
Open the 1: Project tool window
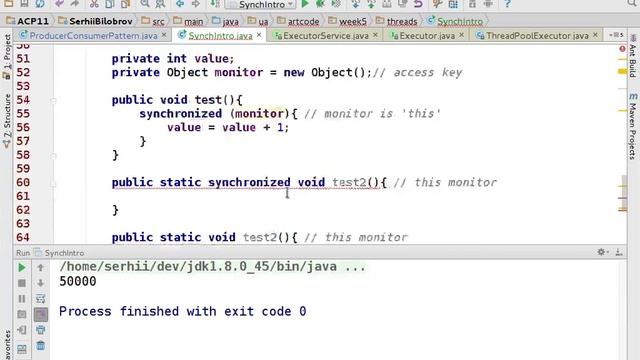7,56
